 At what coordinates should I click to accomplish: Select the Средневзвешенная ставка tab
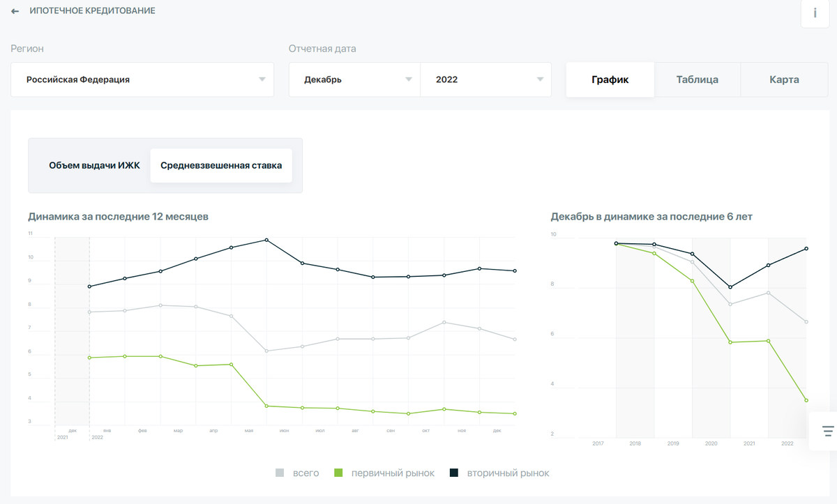(221, 165)
